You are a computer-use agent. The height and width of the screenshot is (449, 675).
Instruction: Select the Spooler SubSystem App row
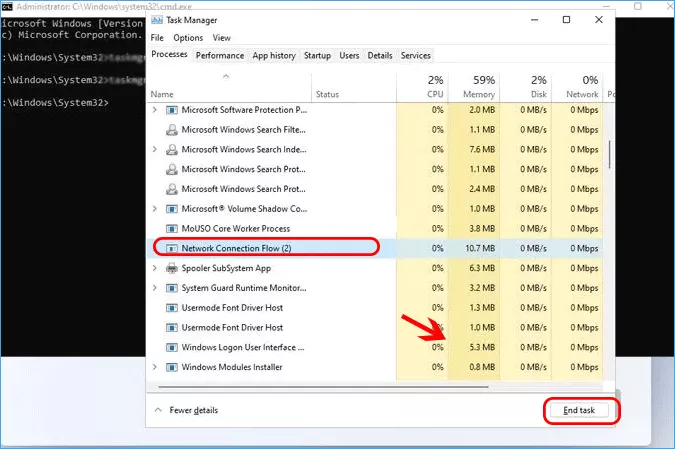tap(375, 269)
